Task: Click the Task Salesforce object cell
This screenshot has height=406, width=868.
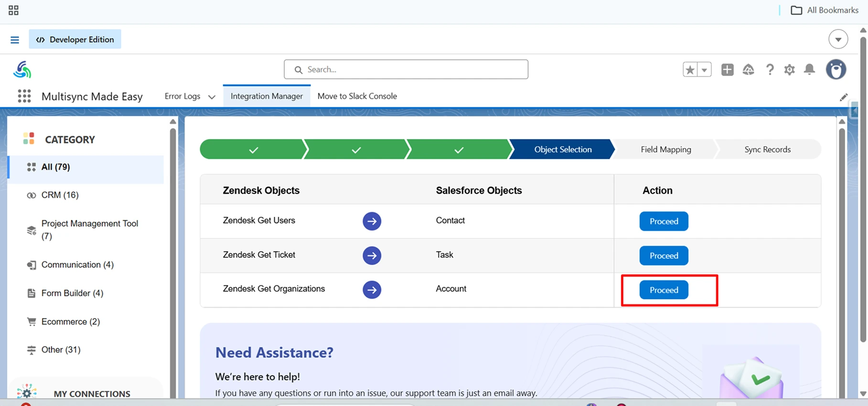Action: 444,255
